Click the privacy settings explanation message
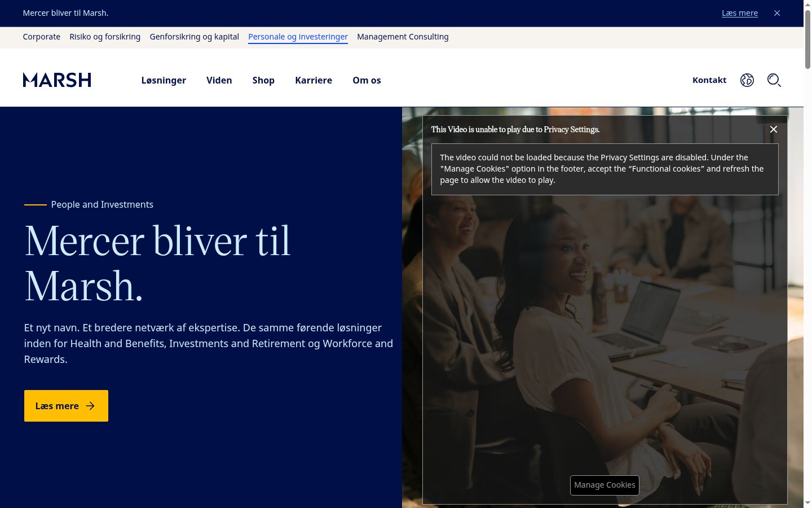 (x=605, y=169)
